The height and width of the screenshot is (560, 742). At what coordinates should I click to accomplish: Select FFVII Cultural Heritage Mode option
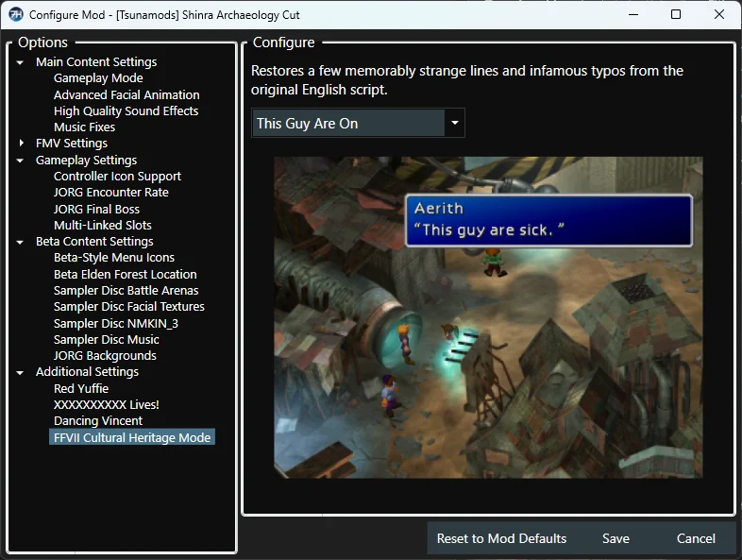pos(132,437)
